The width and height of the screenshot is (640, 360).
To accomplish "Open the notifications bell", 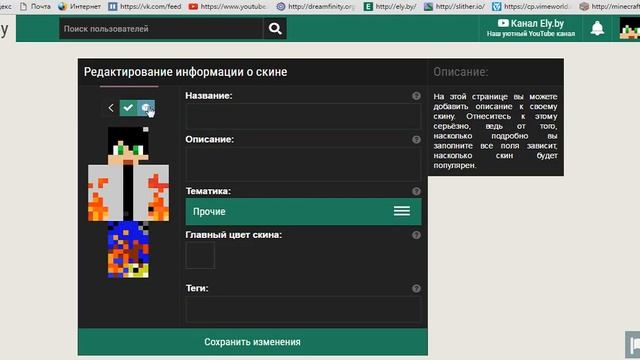I will coord(597,28).
